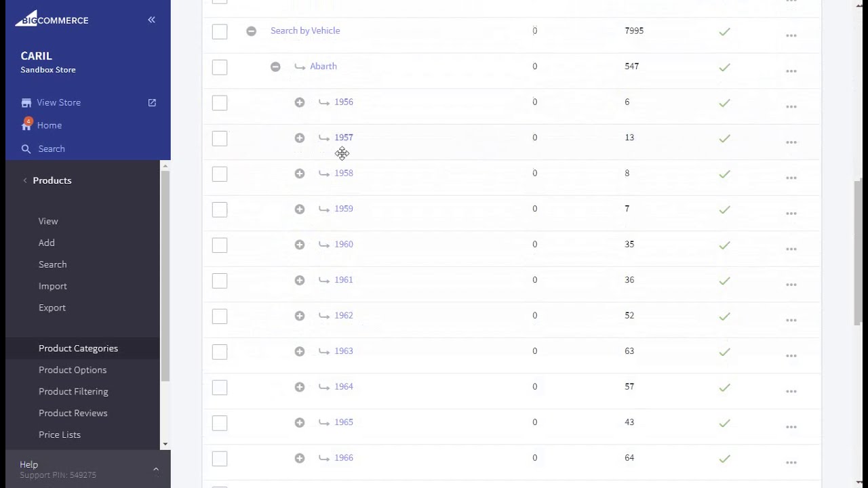Image resolution: width=868 pixels, height=488 pixels.
Task: Open the Export products menu item
Action: pyautogui.click(x=52, y=308)
